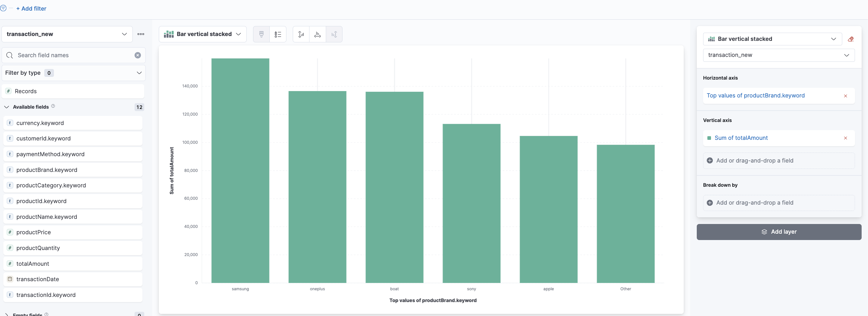
Task: Open the index pattern three-dots menu
Action: tap(141, 34)
